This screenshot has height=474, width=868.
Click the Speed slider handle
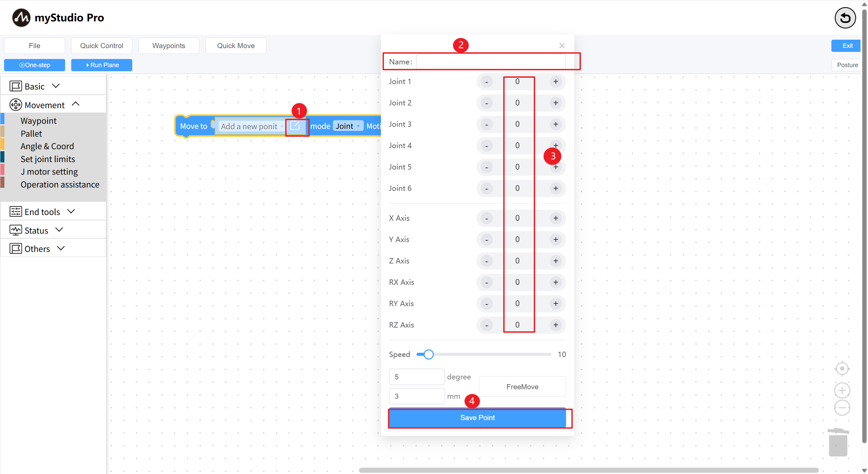(429, 354)
